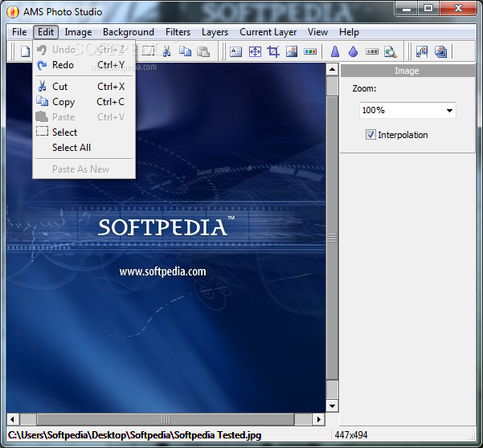Click the magnifier over picture icon
Screen dimensions: 483x448
coord(391,51)
